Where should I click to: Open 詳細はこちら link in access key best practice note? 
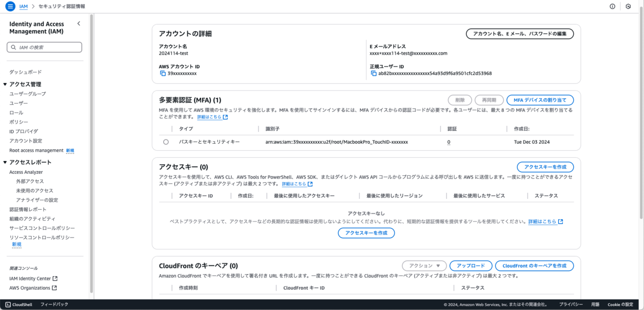[x=542, y=222]
